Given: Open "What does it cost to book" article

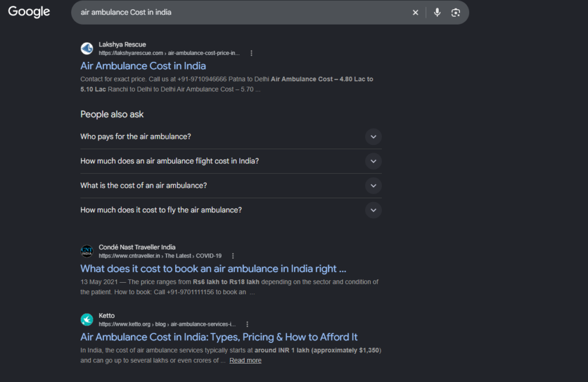Looking at the screenshot, I should pyautogui.click(x=213, y=268).
